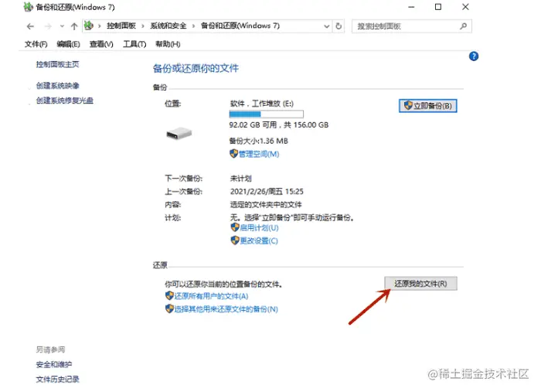Expand chevron after 控制面板 breadcrumb

tap(142, 26)
